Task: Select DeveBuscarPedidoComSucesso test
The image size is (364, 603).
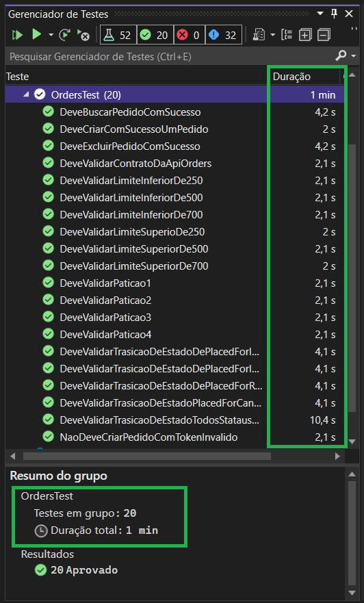Action: pos(130,112)
